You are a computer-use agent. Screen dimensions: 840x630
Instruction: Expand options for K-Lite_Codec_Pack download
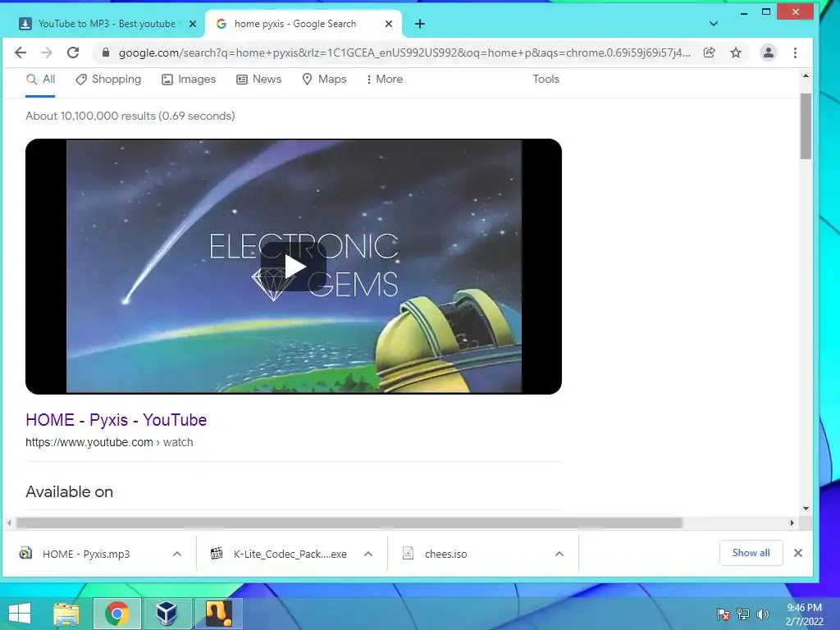(x=368, y=554)
